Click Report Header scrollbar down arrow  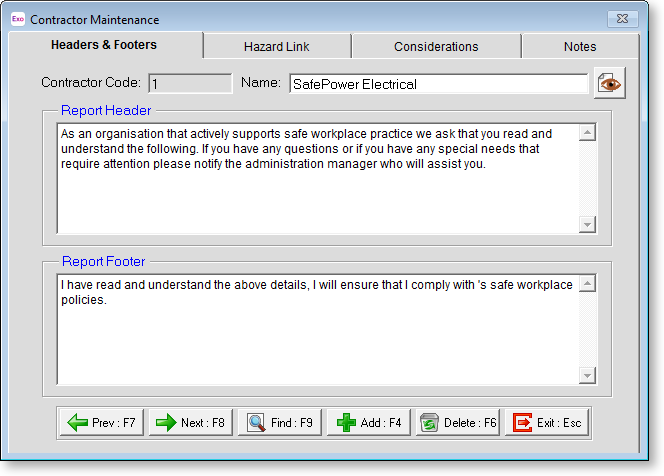pos(587,224)
